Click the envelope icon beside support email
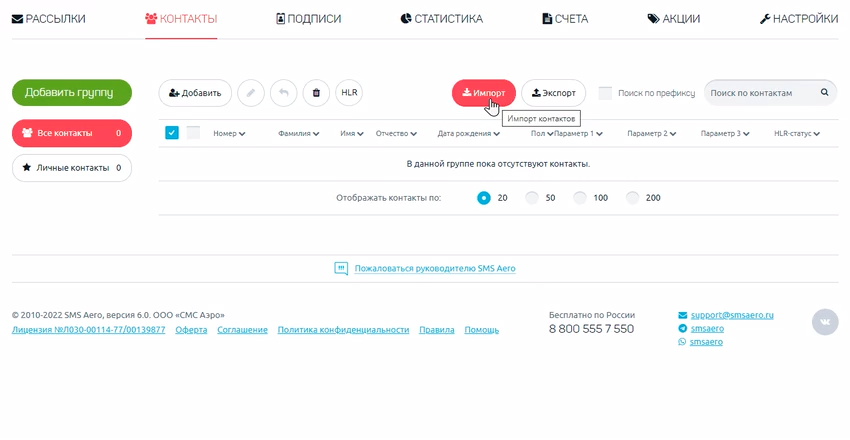Screen dimensions: 850x440 (x=682, y=315)
